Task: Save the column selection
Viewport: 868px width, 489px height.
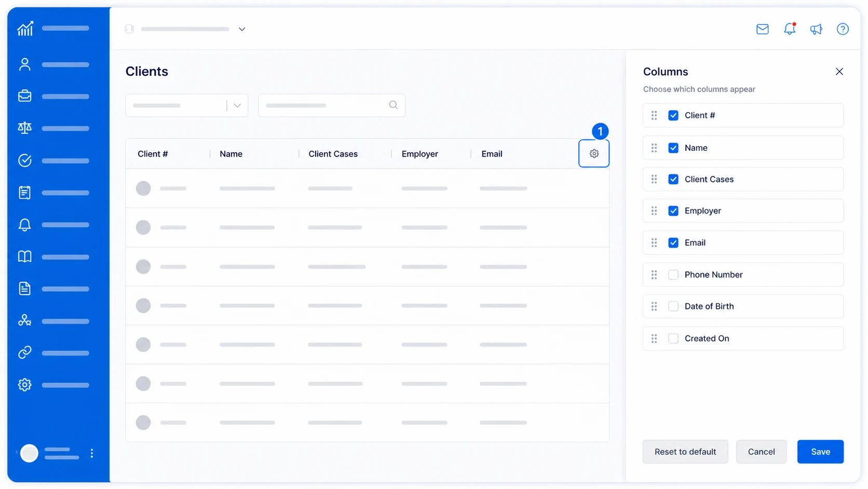Action: (x=821, y=452)
